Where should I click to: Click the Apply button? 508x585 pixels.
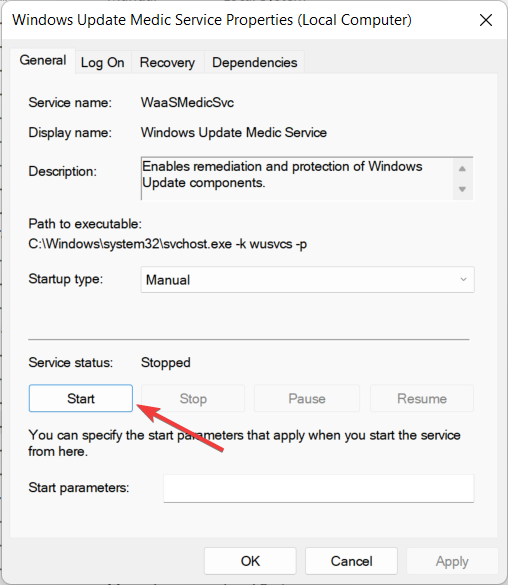point(452,561)
